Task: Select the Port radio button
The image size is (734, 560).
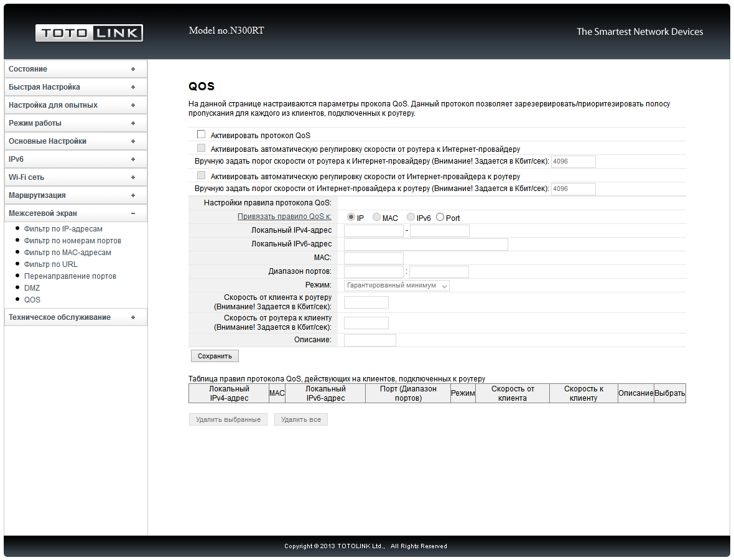Action: click(440, 217)
